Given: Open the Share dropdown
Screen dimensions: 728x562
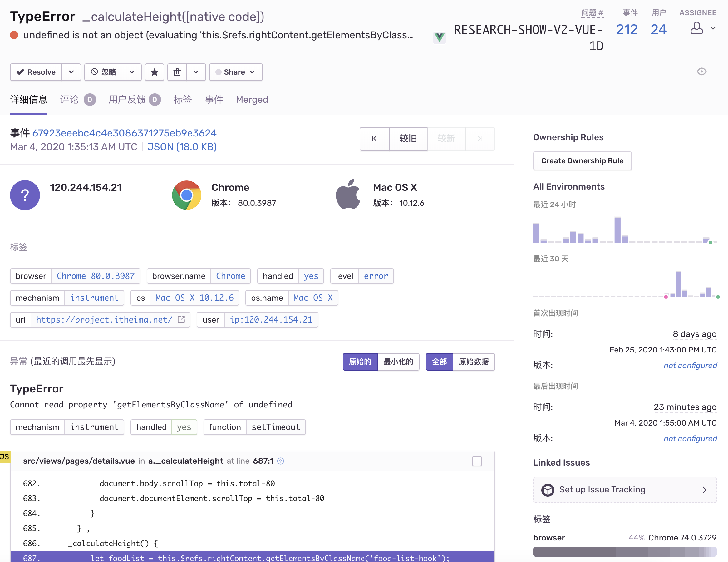Looking at the screenshot, I should pos(236,72).
